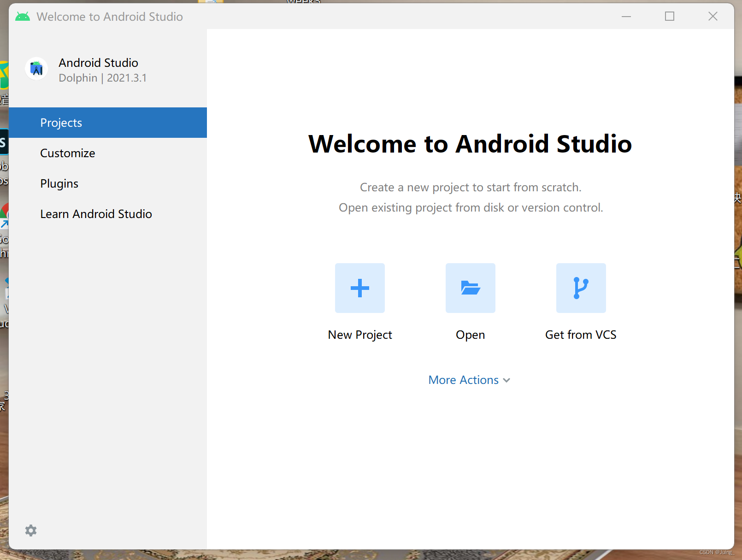Minimize the Welcome to Android Studio window
Image resolution: width=742 pixels, height=560 pixels.
[626, 17]
